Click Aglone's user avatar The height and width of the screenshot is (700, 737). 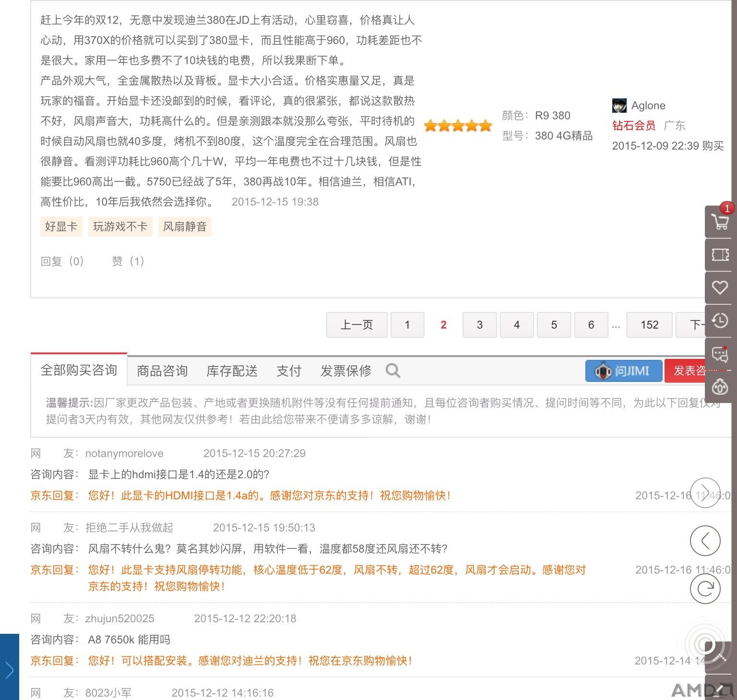619,106
